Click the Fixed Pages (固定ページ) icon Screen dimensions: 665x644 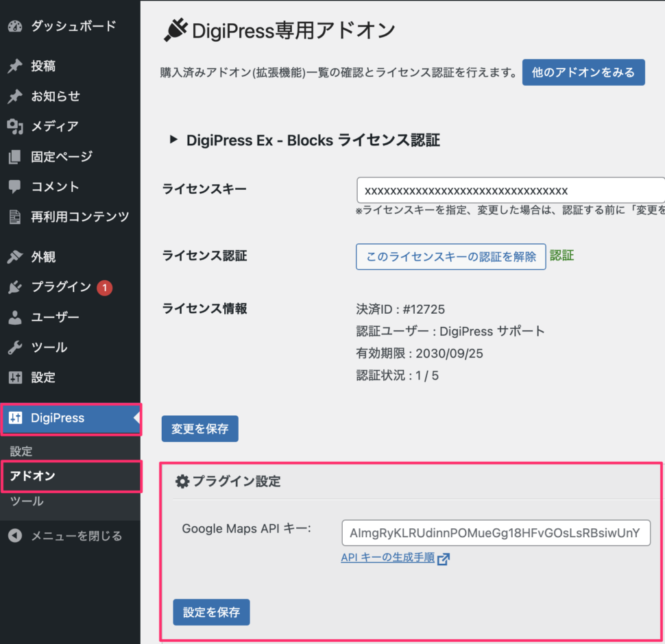(15, 157)
